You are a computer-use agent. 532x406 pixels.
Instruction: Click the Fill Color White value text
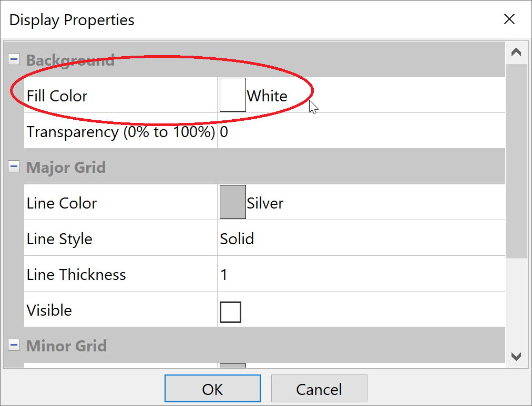pos(267,96)
